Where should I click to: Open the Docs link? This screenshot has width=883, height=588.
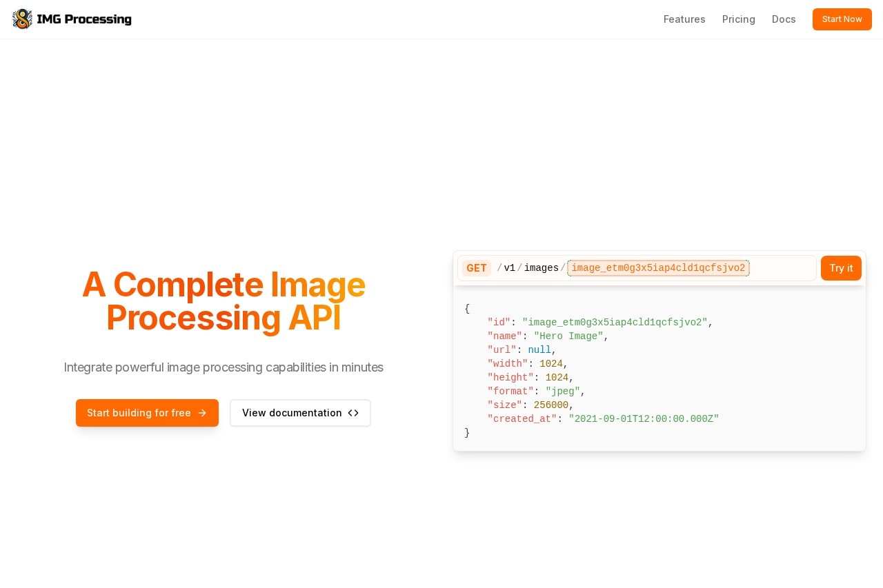pos(784,19)
